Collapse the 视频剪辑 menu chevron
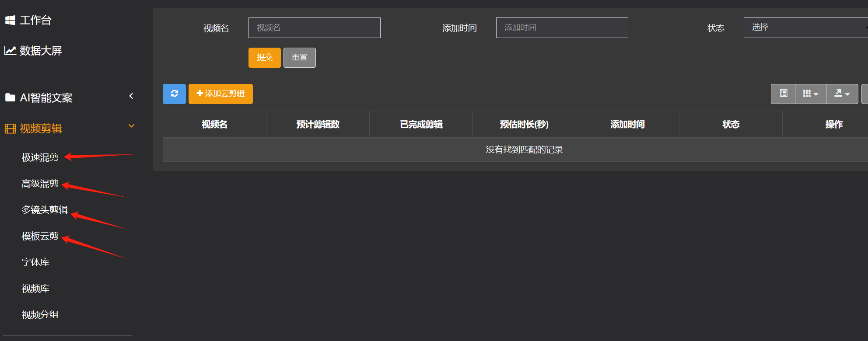 pyautogui.click(x=131, y=126)
